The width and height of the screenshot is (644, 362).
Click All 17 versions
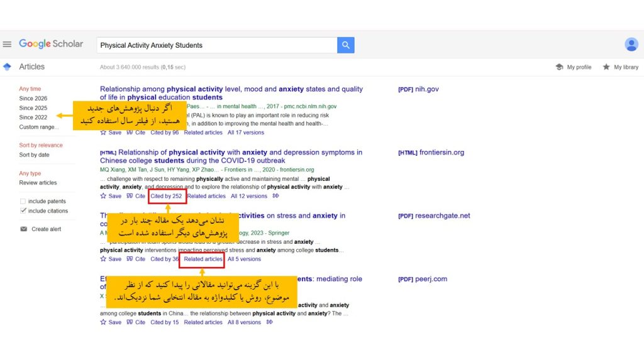(x=246, y=133)
